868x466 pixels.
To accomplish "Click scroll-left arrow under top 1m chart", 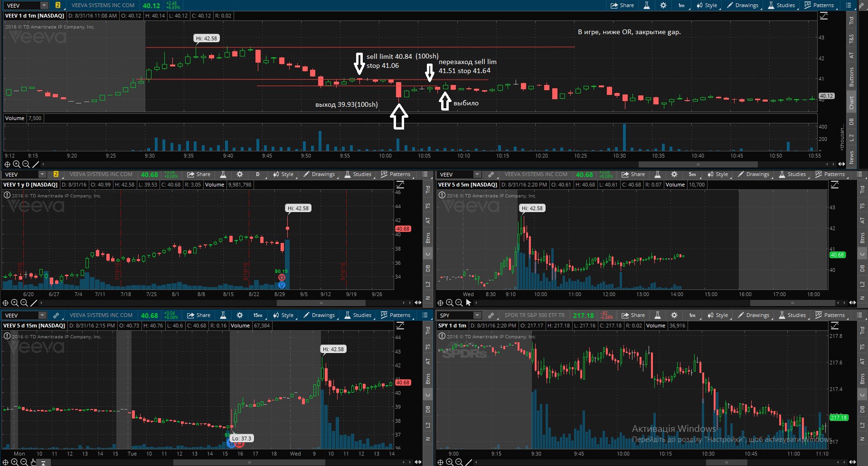I will click(x=43, y=164).
